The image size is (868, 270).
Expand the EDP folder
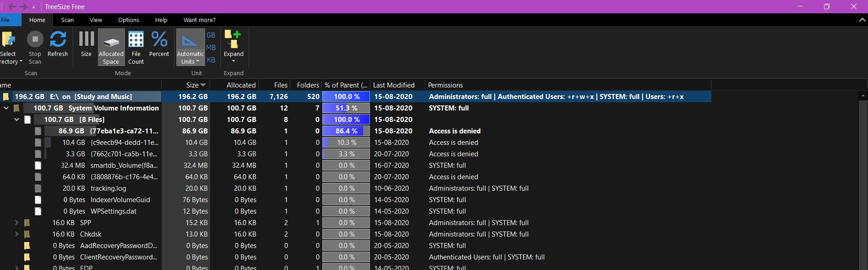[x=16, y=267]
